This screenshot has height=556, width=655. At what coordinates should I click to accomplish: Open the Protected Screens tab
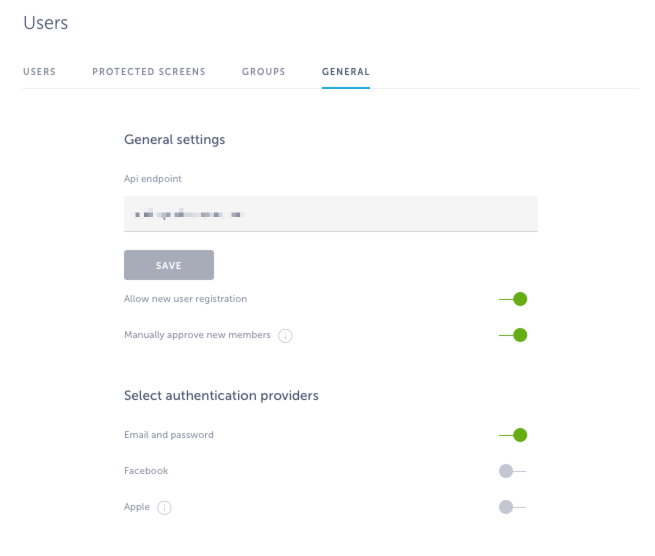tap(149, 72)
